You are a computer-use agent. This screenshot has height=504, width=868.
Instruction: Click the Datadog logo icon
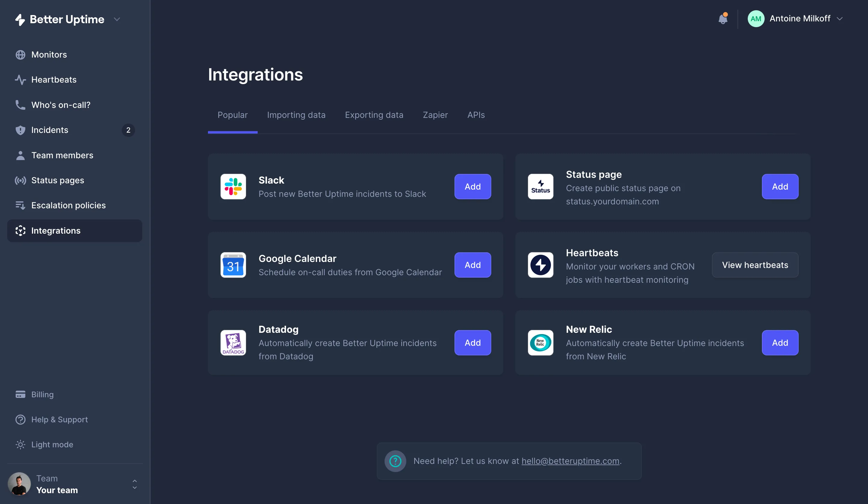coord(233,343)
